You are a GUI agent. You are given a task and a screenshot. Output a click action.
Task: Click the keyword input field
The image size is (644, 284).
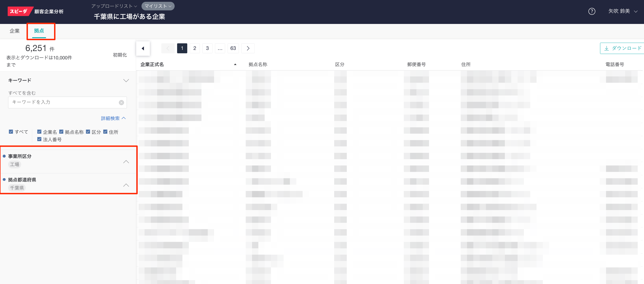[x=64, y=102]
